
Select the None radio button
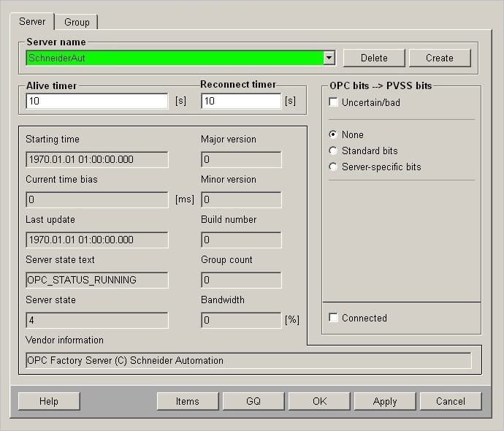pos(334,135)
